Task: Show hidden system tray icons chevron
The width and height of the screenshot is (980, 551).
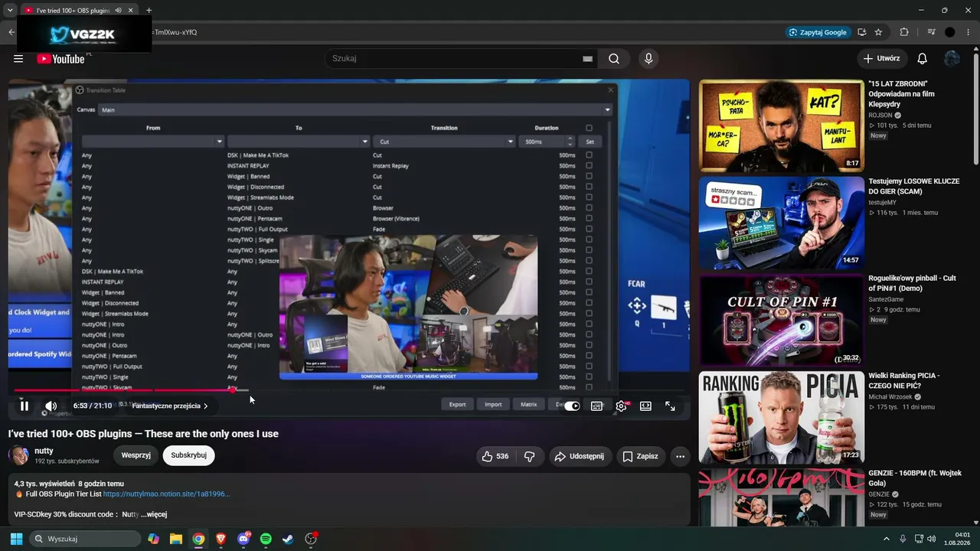Action: (887, 539)
